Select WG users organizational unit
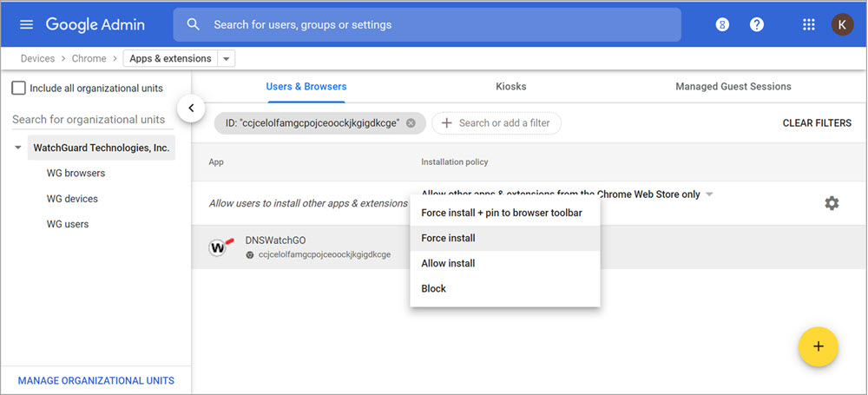 (68, 224)
